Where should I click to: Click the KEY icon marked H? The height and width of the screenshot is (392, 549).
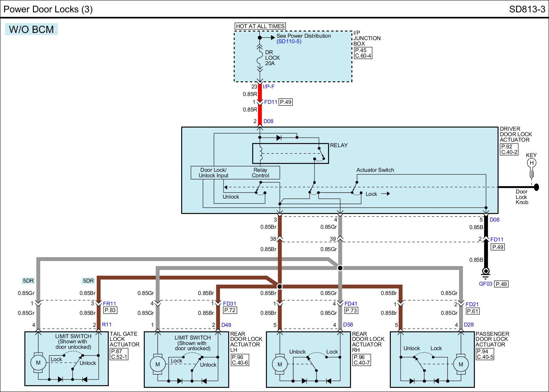pyautogui.click(x=532, y=163)
